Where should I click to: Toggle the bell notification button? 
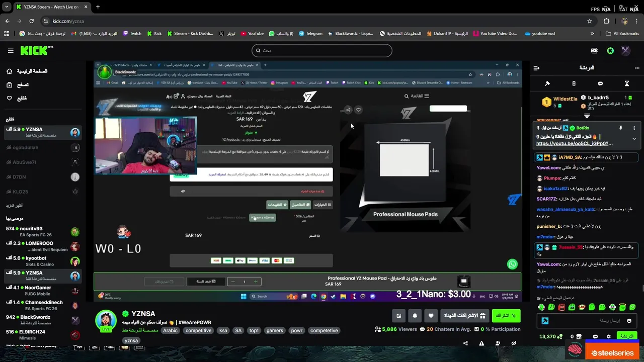tap(415, 316)
